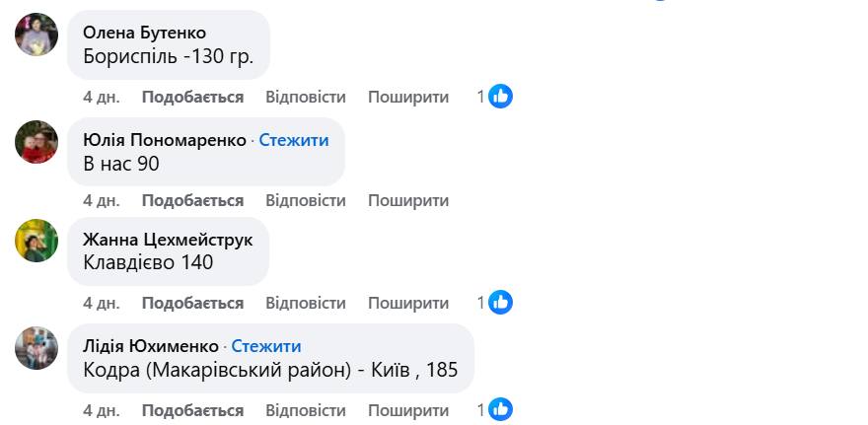
Task: Like the "В нас 90" comment
Action: click(x=192, y=200)
